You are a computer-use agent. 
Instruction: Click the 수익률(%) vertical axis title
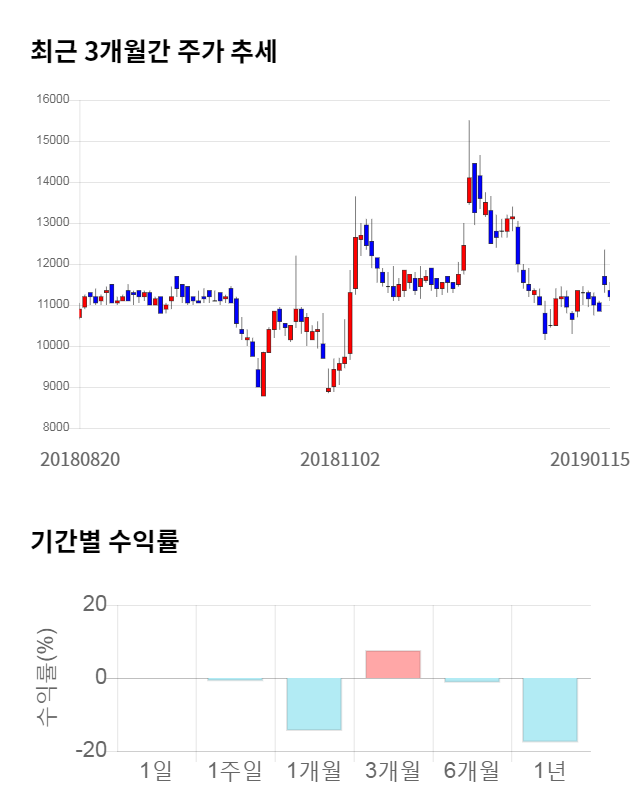[47, 678]
